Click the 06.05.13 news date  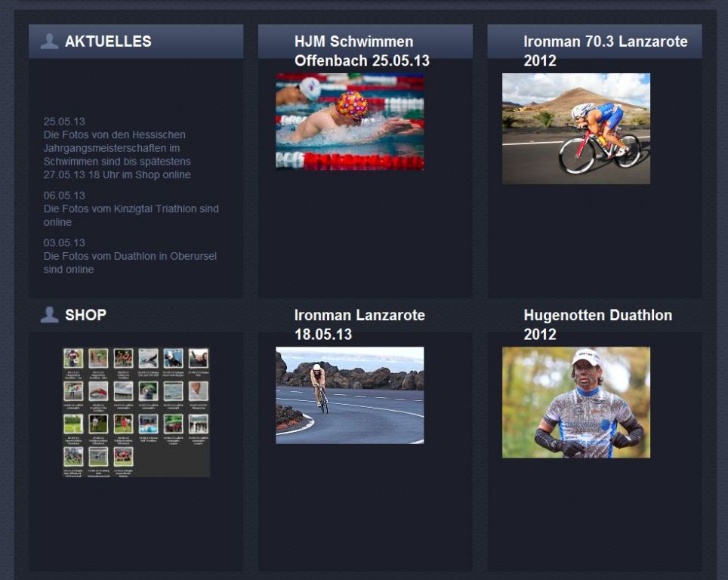(64, 195)
